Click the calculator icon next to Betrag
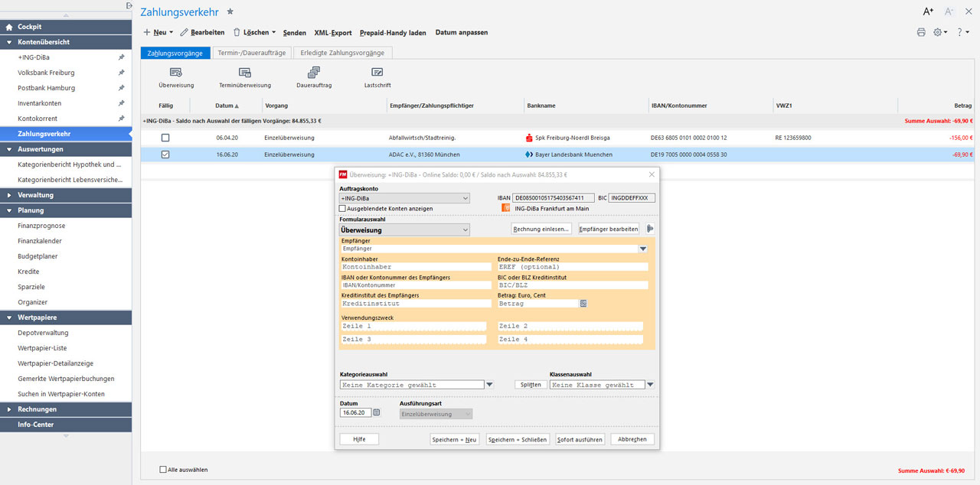 point(583,304)
